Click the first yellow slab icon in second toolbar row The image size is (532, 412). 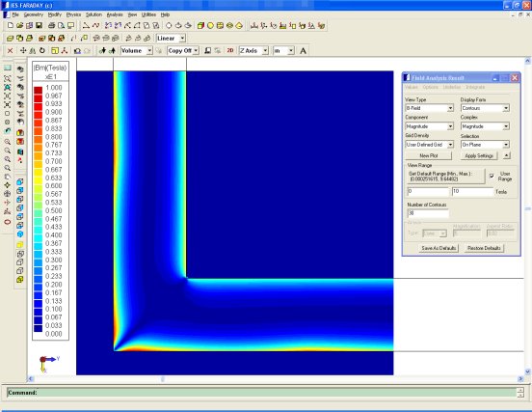point(11,38)
